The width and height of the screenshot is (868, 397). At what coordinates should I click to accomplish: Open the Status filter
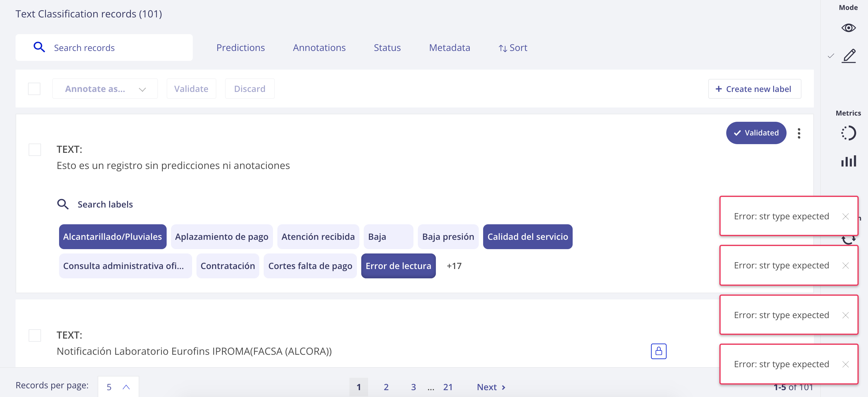[x=387, y=48]
